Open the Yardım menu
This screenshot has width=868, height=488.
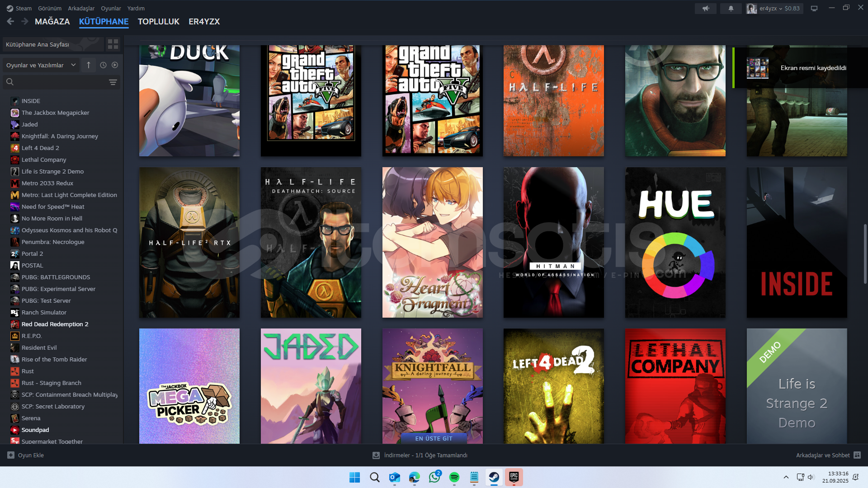click(x=136, y=8)
